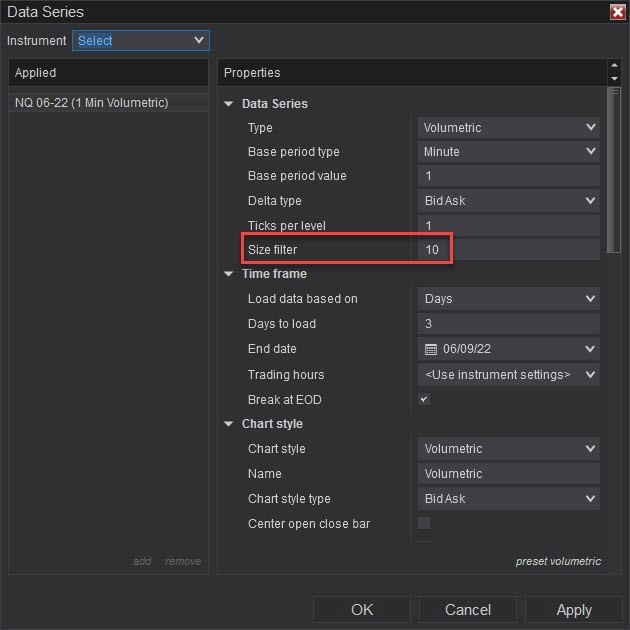The width and height of the screenshot is (630, 630).
Task: Collapse the Chart style section
Action: pos(229,424)
